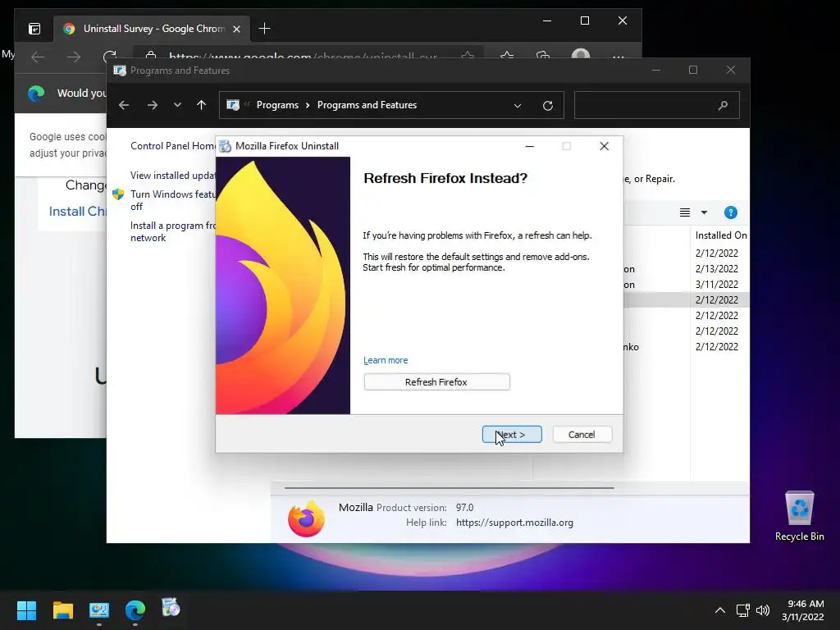The image size is (840, 630).
Task: Open Edge settings and more menu
Action: pos(619,57)
